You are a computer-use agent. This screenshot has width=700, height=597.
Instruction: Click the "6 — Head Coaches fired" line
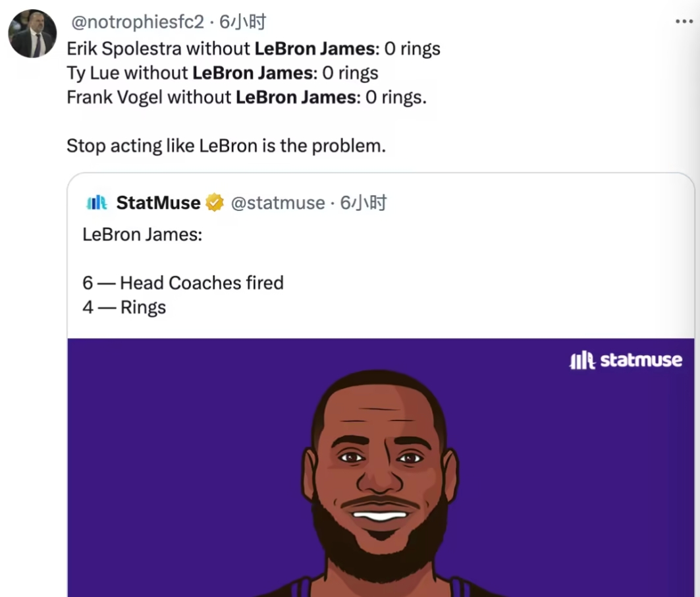coord(183,283)
